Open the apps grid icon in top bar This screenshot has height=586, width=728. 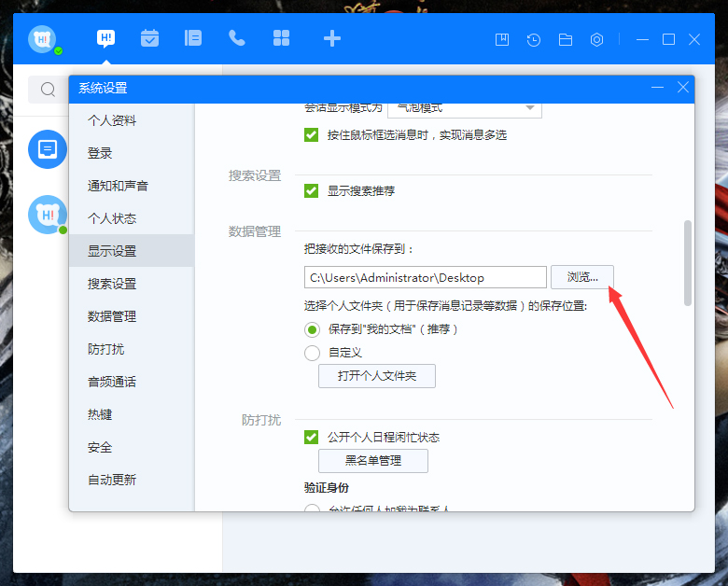(281, 38)
